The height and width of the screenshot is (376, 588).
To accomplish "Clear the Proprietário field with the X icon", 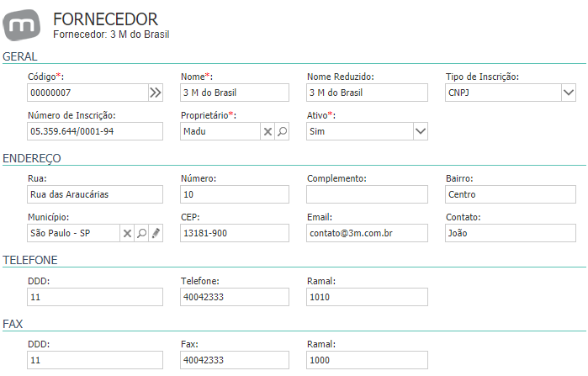I will click(268, 131).
